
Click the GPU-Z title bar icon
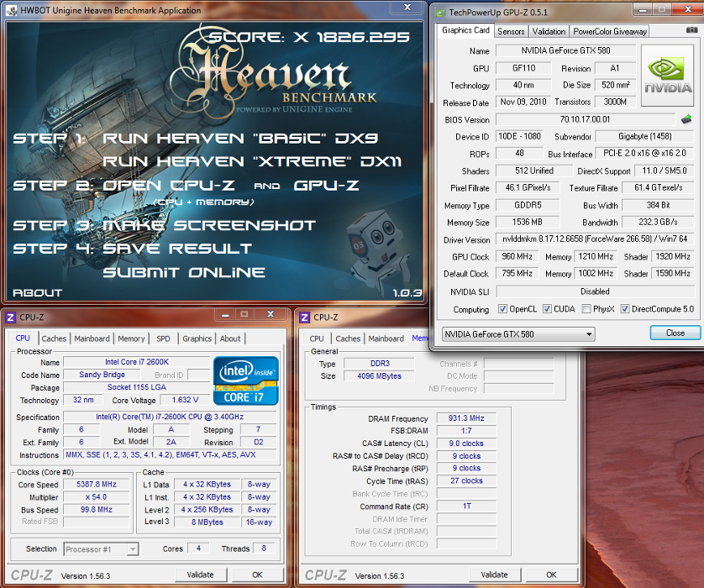(441, 12)
